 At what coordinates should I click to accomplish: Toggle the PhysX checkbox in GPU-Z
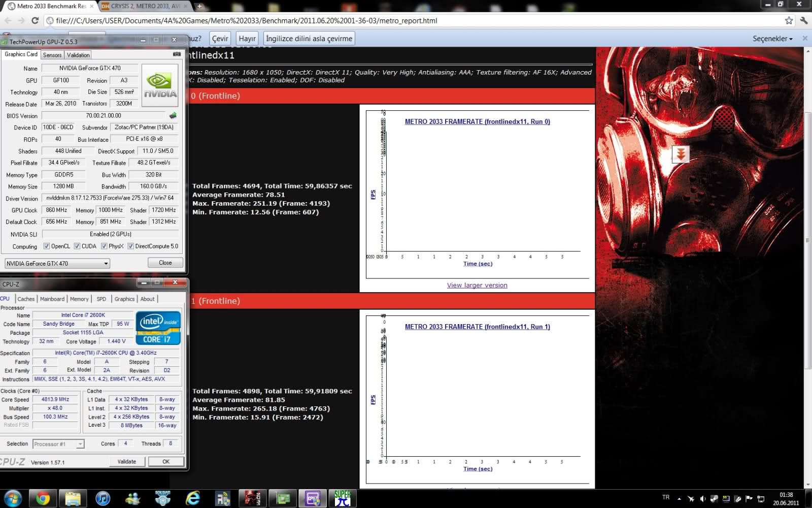(x=104, y=246)
